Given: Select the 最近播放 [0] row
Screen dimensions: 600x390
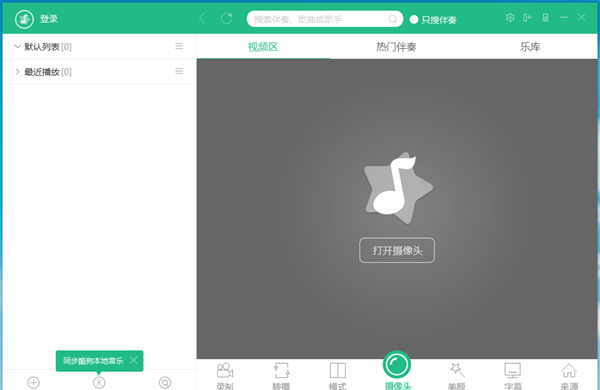Looking at the screenshot, I should pyautogui.click(x=99, y=72).
